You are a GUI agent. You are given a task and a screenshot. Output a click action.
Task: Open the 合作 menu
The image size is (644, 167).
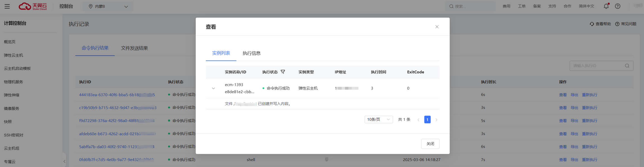[x=567, y=6]
